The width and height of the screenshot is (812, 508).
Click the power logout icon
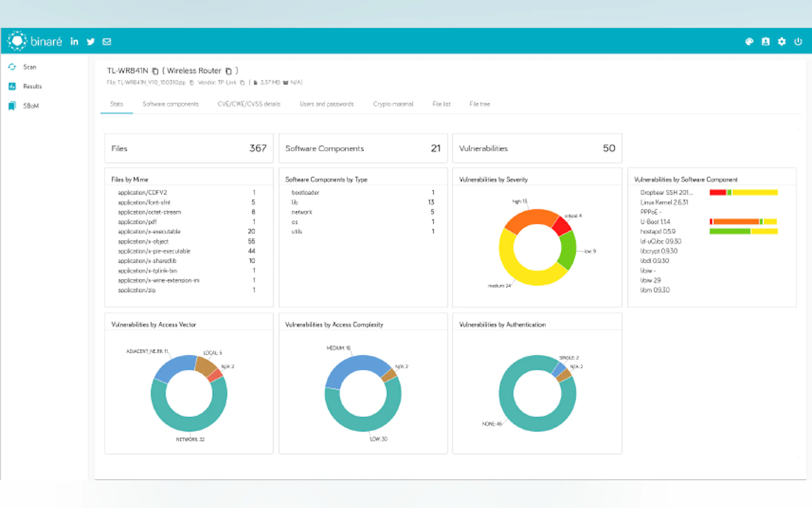point(798,41)
